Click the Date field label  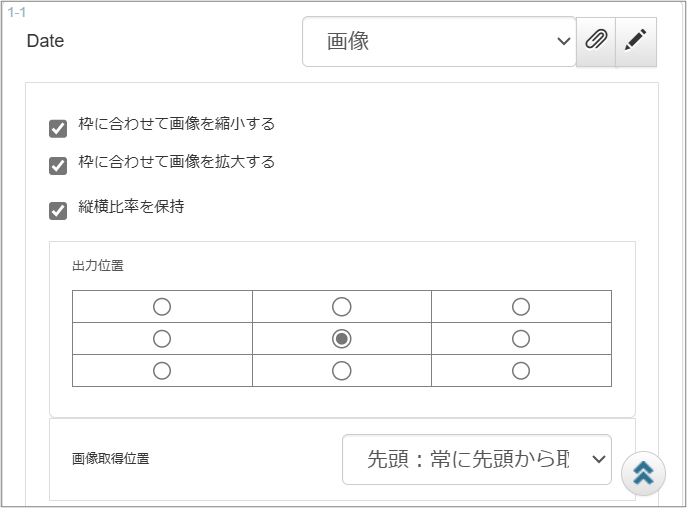point(45,41)
